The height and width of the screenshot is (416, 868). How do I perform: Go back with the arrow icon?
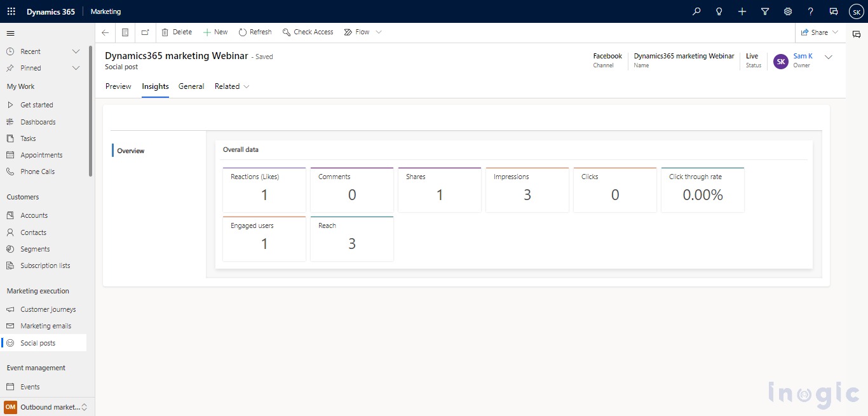[x=105, y=32]
